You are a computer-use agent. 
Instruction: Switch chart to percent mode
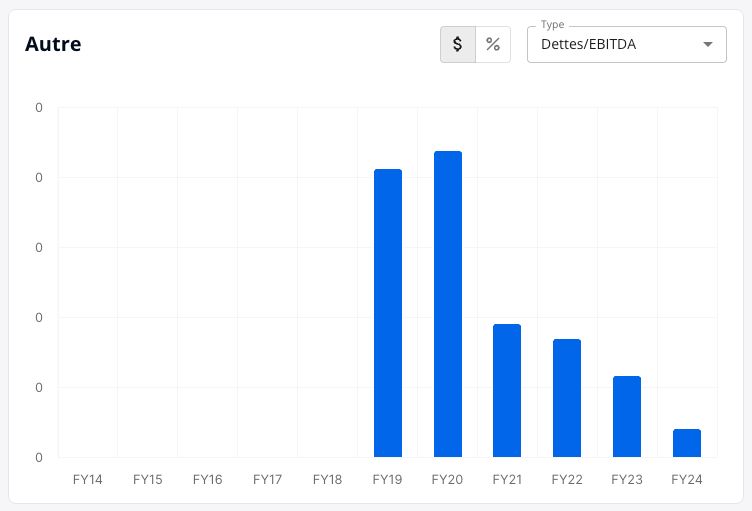pos(493,44)
